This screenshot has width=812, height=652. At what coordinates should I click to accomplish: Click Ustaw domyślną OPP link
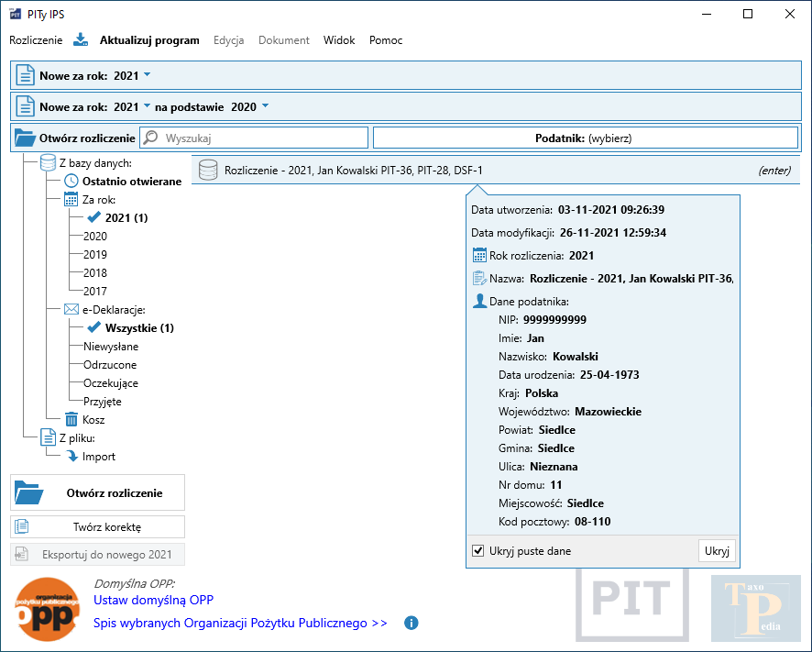(153, 601)
